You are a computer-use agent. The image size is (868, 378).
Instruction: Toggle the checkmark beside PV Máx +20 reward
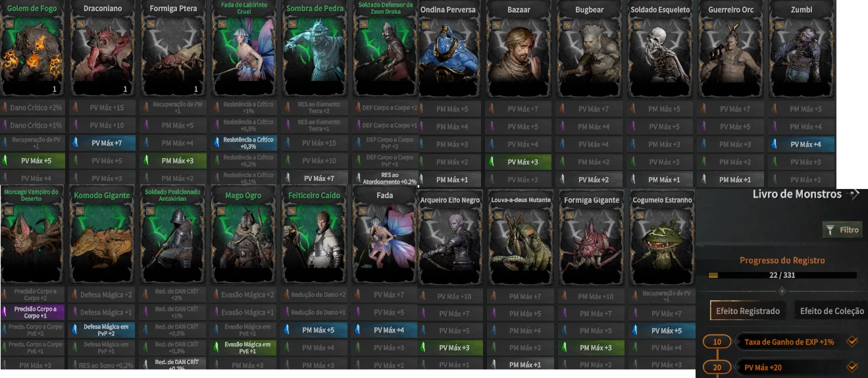click(852, 367)
